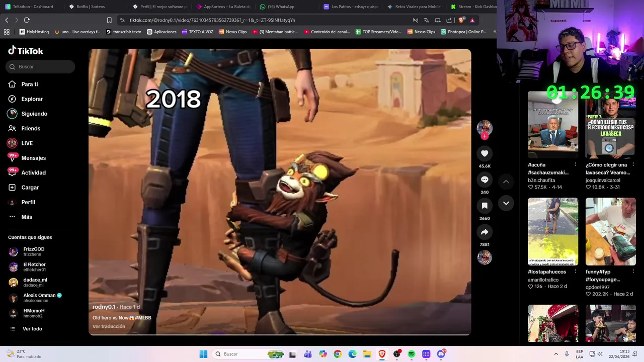The width and height of the screenshot is (644, 362).
Task: Show hidden system tray icons
Action: click(x=556, y=354)
